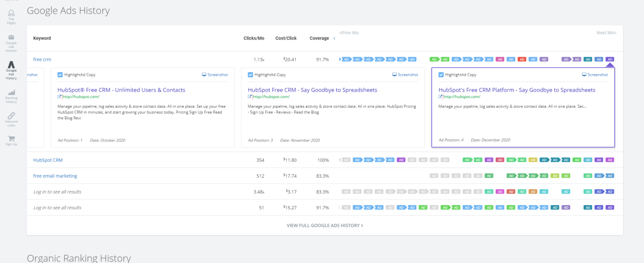Open HubSpot Free CRM November ad headline
The image size is (644, 263).
tap(313, 90)
